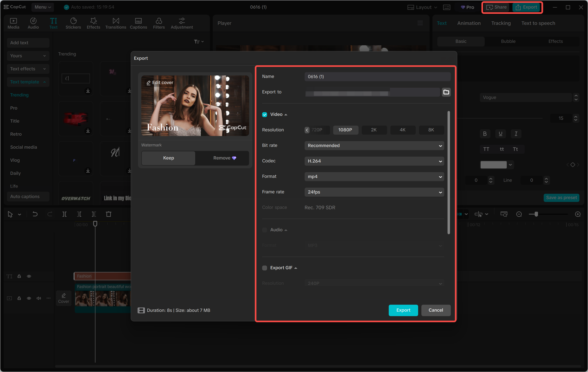Undo the last action

(35, 214)
